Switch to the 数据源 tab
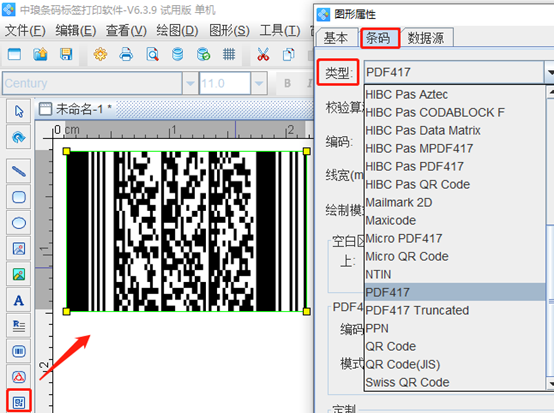Viewport: 554px width, 413px height. [x=426, y=38]
